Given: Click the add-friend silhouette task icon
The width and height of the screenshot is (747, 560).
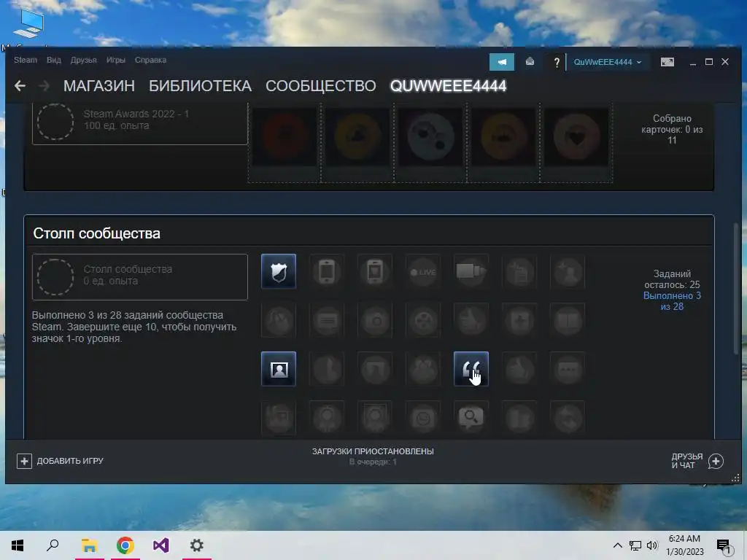Looking at the screenshot, I should coord(568,271).
